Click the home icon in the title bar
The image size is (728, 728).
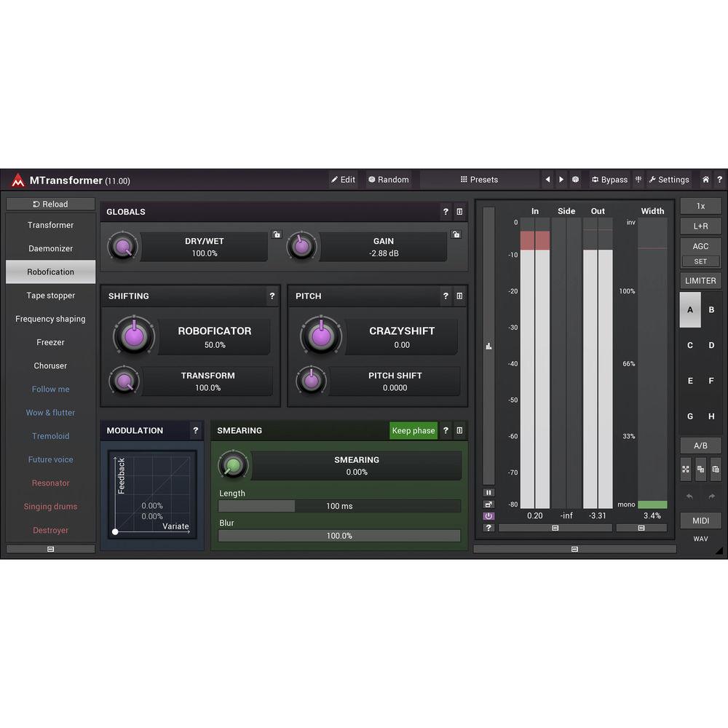(x=705, y=179)
